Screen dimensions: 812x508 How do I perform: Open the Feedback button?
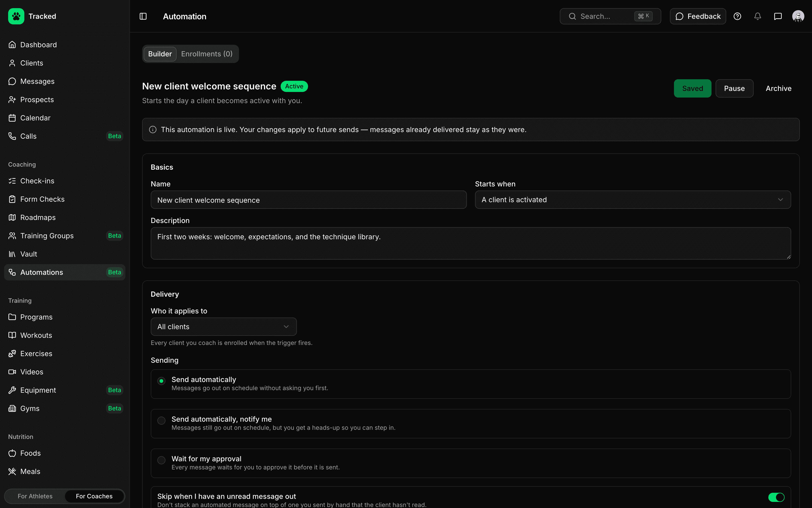pyautogui.click(x=698, y=17)
